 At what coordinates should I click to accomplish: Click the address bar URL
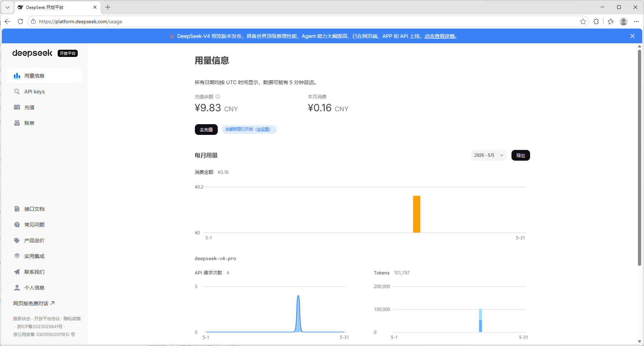tap(81, 21)
